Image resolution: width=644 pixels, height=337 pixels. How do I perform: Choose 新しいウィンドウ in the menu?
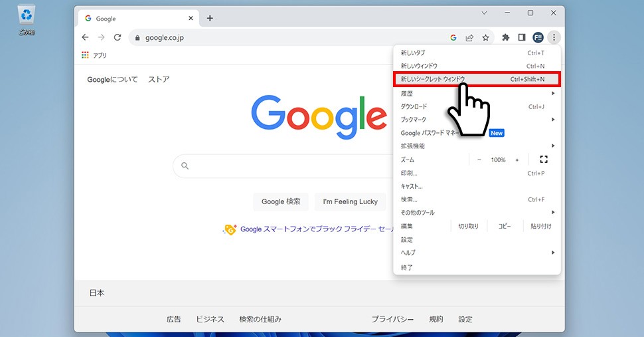[477, 66]
